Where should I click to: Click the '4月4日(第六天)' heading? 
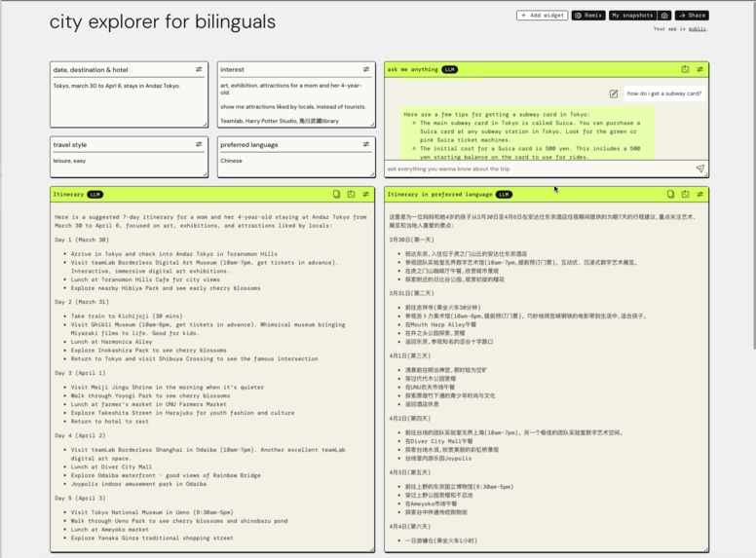point(410,526)
